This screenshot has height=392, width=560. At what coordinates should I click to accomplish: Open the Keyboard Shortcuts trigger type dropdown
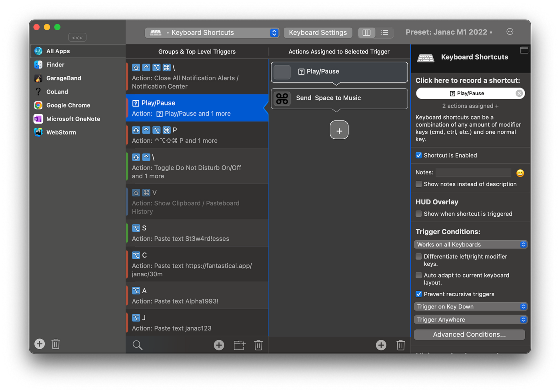[x=212, y=32]
